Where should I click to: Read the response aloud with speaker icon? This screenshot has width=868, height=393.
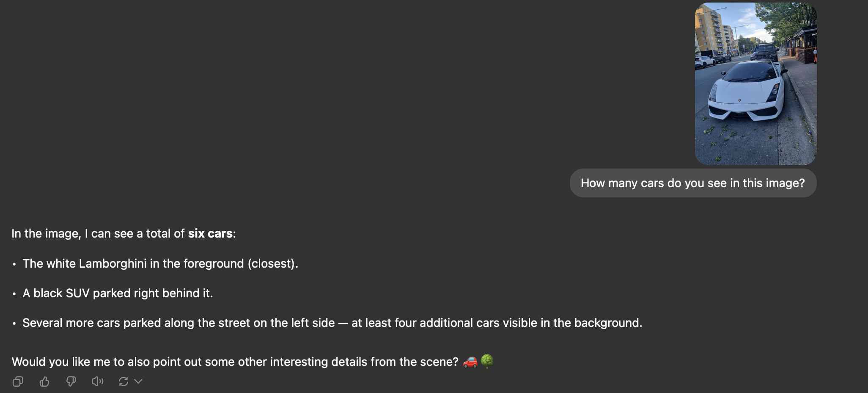pyautogui.click(x=97, y=382)
